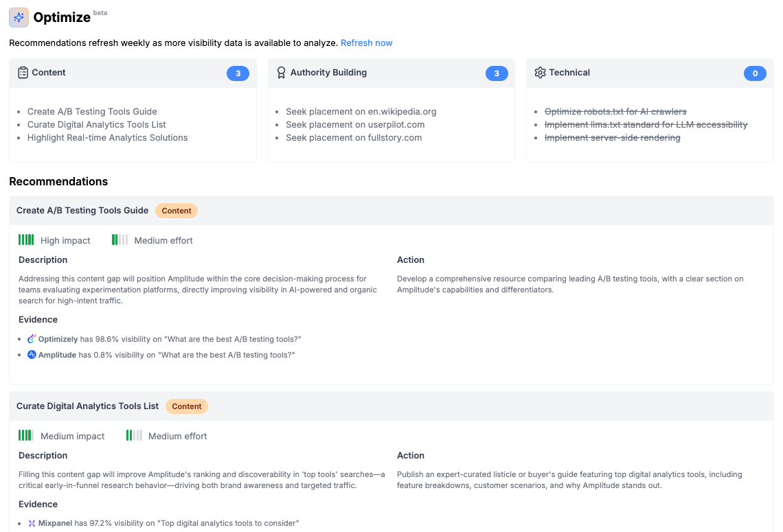Click the High impact label
This screenshot has width=783, height=532.
65,240
